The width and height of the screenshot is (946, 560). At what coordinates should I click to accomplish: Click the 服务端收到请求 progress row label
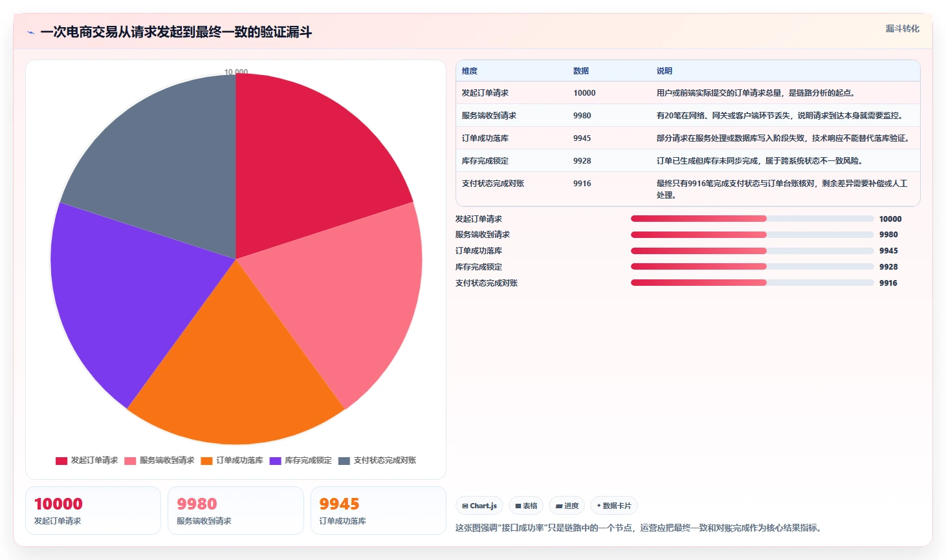point(483,235)
